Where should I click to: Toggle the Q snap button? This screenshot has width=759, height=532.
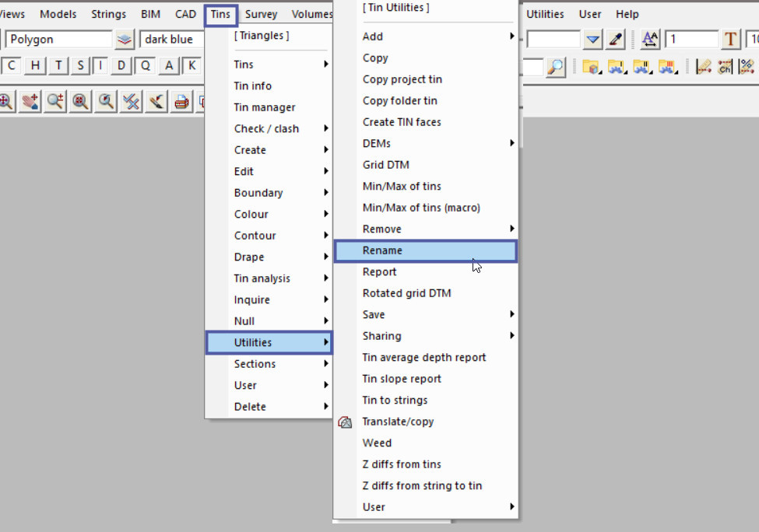pos(145,66)
